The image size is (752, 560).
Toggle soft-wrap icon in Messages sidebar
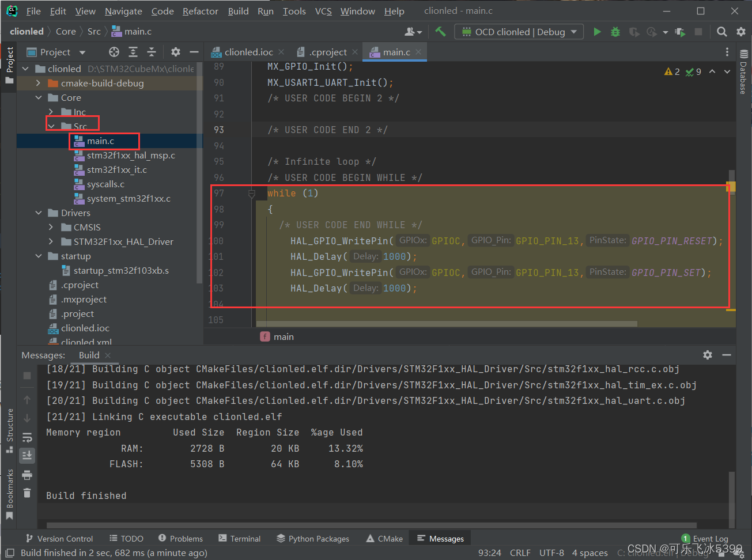[27, 437]
